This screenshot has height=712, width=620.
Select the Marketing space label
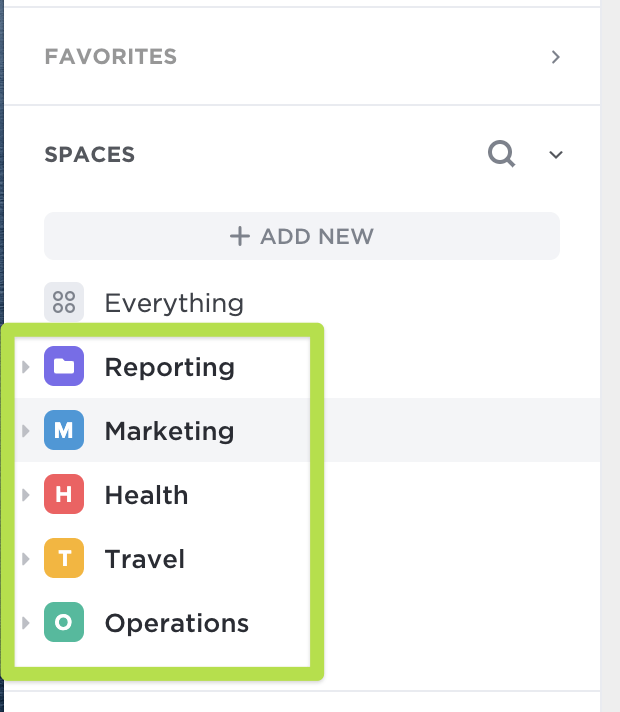coord(169,431)
